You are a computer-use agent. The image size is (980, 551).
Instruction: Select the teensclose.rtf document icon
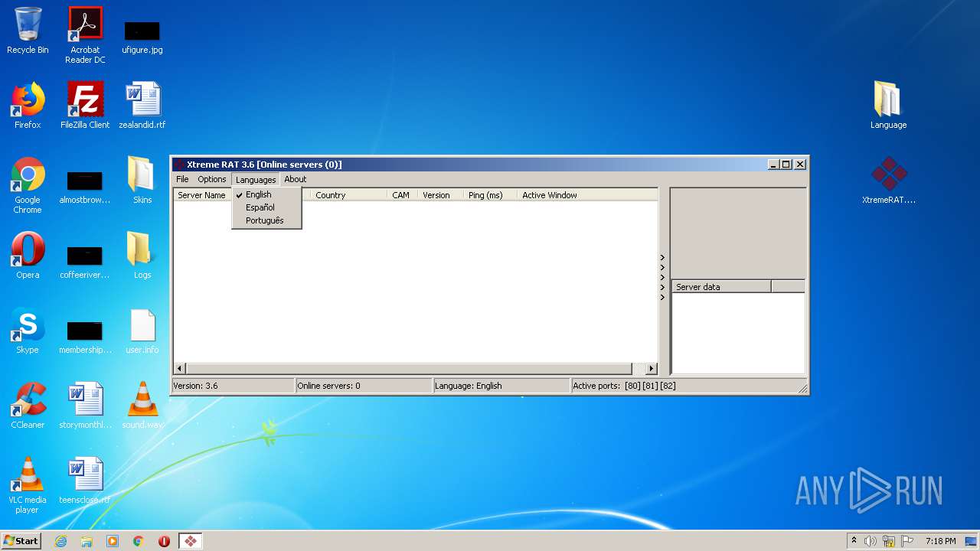click(x=85, y=481)
